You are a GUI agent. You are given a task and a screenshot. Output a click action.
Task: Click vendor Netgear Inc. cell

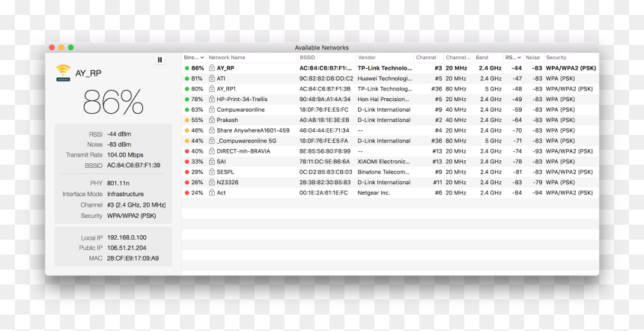(374, 192)
